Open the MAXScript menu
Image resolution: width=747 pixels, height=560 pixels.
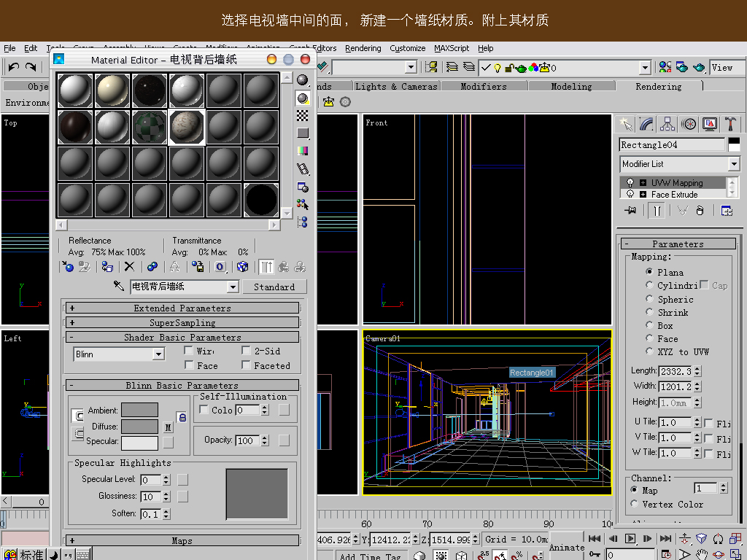click(x=451, y=48)
